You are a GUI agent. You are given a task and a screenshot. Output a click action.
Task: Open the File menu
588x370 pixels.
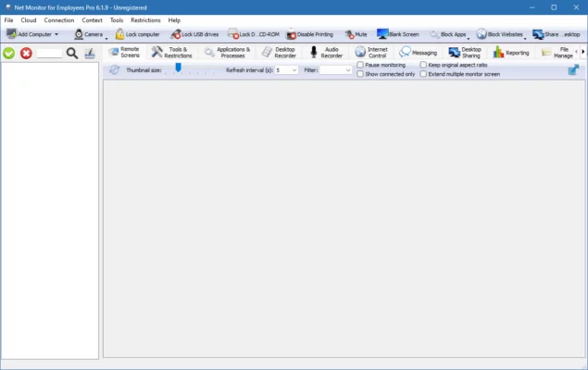click(x=8, y=20)
